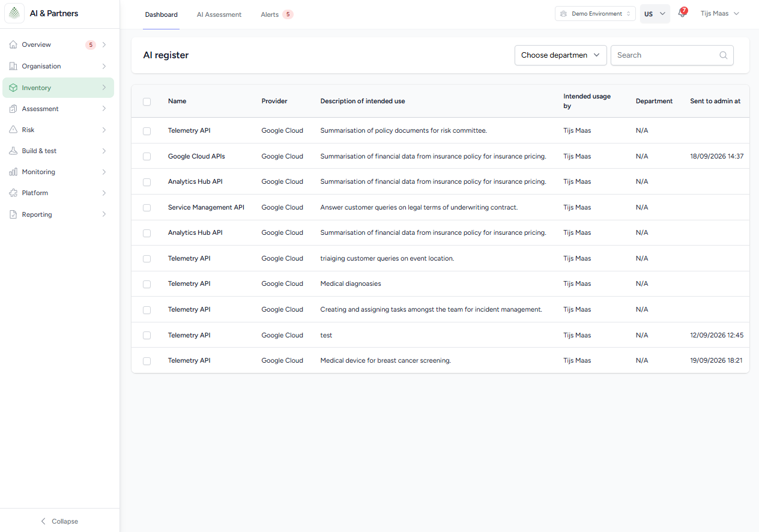Open the Choose department dropdown
This screenshot has width=759, height=532.
pos(560,55)
